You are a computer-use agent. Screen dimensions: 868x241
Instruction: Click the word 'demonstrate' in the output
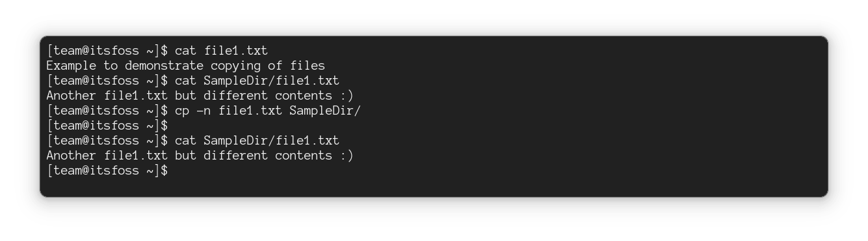point(164,66)
